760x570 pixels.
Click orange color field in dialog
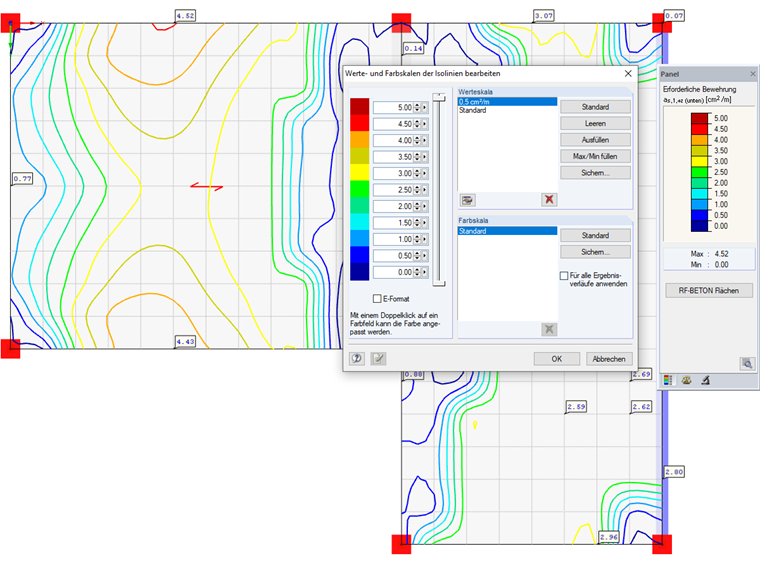(x=360, y=140)
